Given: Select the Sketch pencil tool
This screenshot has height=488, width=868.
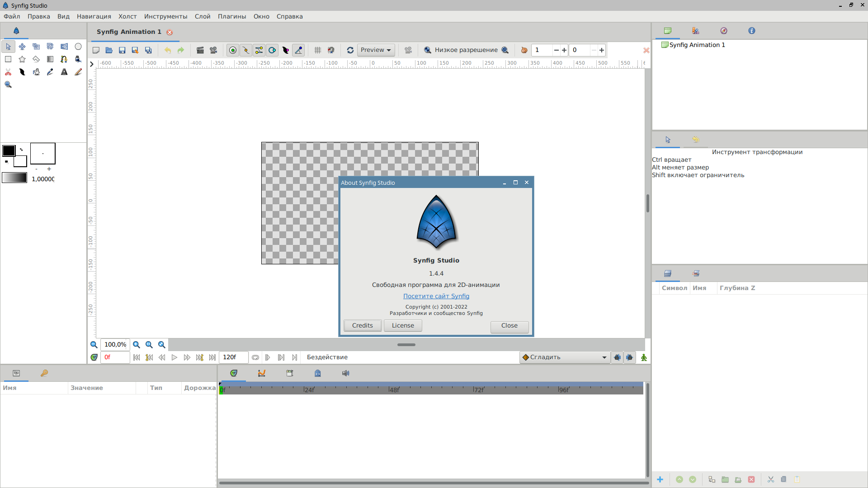Looking at the screenshot, I should [x=78, y=72].
